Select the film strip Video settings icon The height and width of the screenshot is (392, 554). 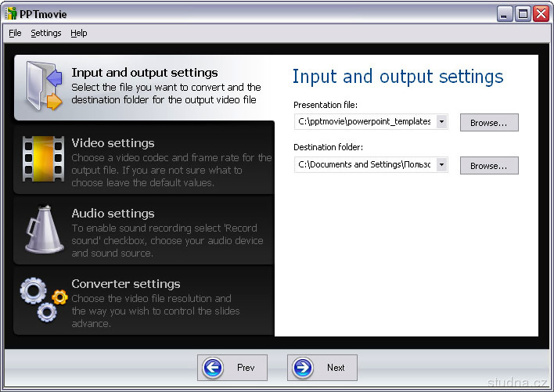42,156
